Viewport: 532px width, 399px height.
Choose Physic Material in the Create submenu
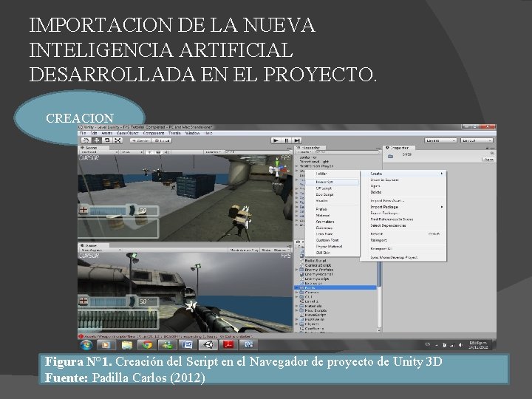tap(332, 247)
